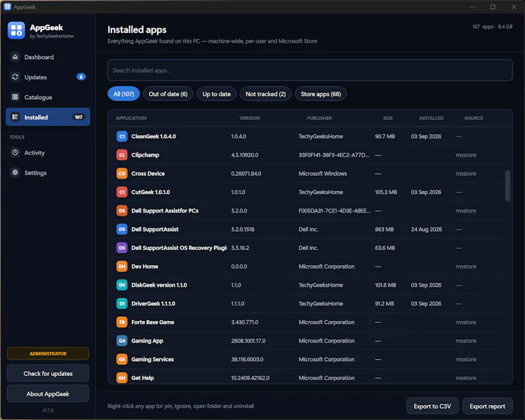
Task: Click the Cross Device CD icon
Action: coord(122,173)
